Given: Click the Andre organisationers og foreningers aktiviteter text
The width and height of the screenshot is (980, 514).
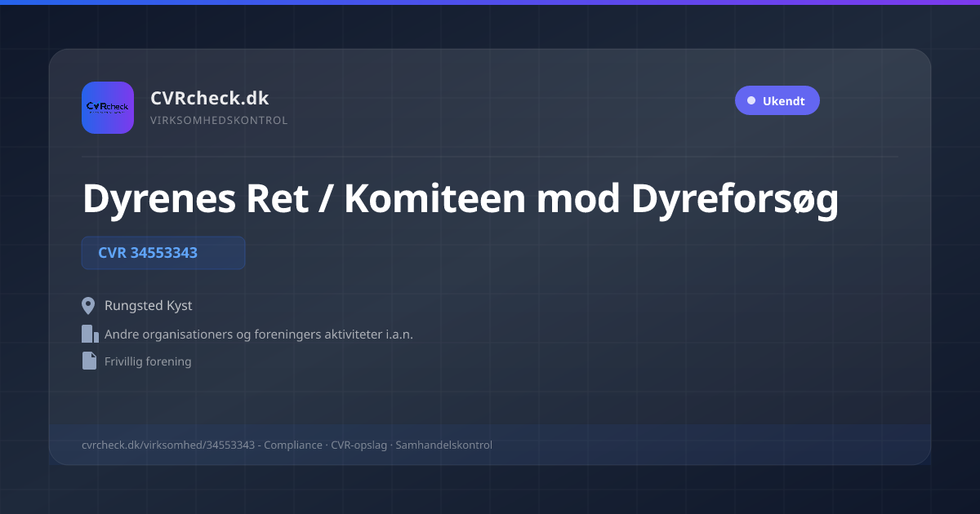Looking at the screenshot, I should pos(259,335).
